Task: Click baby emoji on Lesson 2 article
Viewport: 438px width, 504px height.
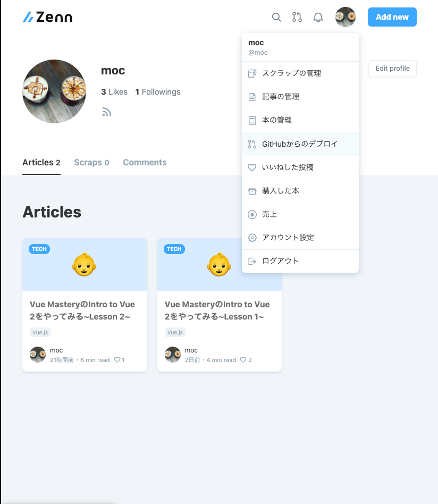Action: 84,265
